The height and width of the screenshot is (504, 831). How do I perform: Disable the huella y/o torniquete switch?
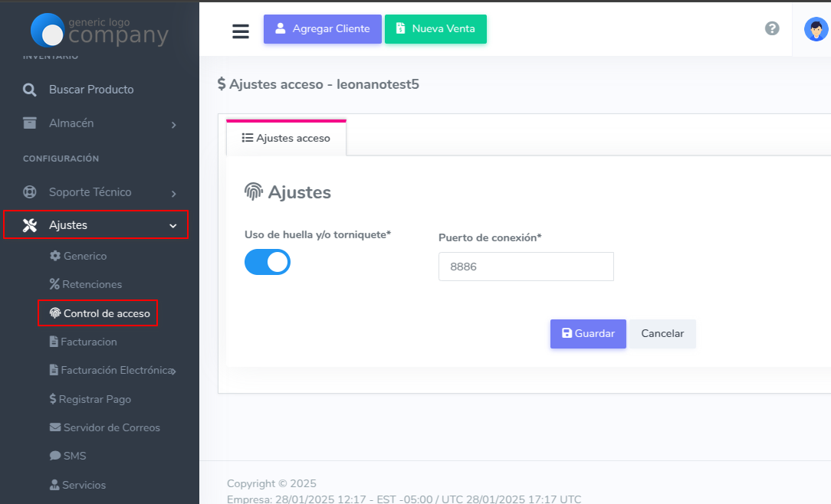click(x=268, y=262)
